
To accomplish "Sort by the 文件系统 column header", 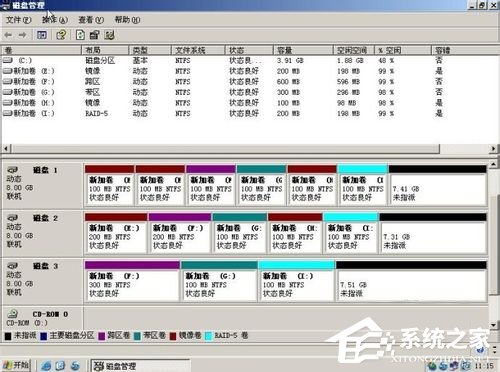I will pos(198,50).
